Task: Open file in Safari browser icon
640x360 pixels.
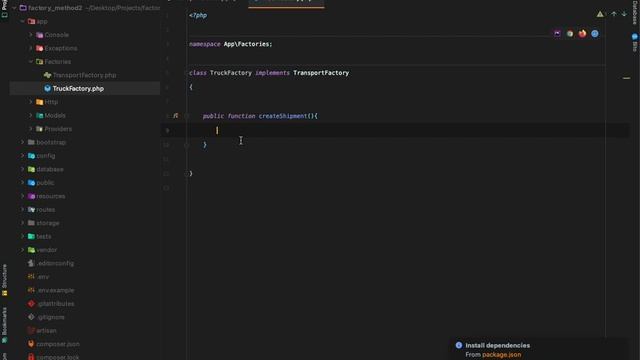Action: (595, 33)
